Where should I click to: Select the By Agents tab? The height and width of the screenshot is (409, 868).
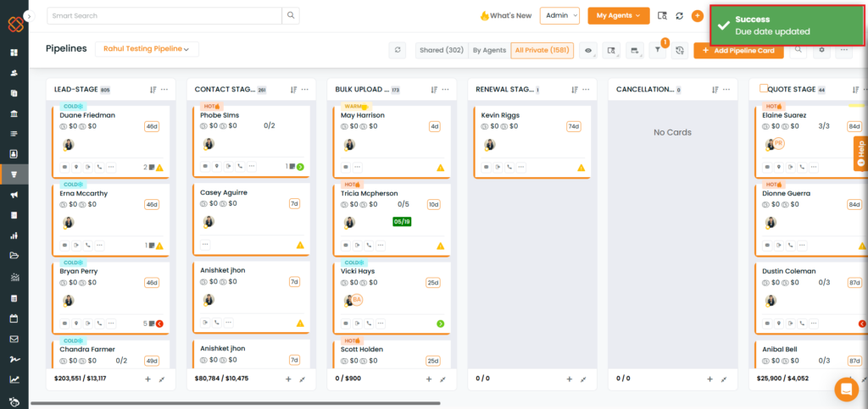489,51
